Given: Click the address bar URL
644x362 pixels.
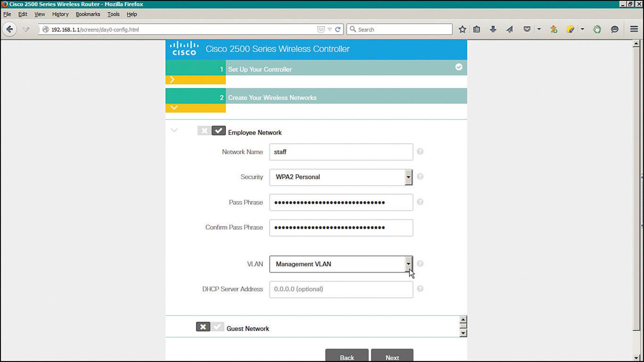Looking at the screenshot, I should point(95,29).
